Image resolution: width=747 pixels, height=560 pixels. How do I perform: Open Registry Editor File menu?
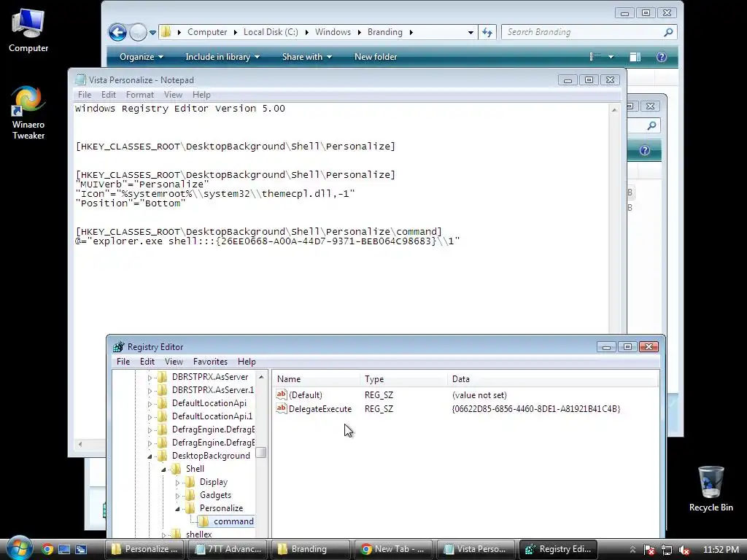123,362
